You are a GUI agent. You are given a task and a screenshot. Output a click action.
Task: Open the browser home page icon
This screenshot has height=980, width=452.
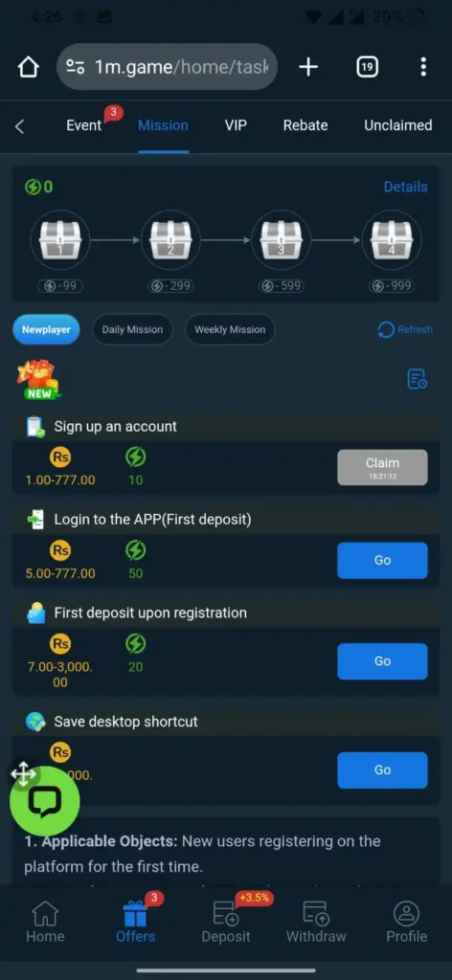pos(28,67)
